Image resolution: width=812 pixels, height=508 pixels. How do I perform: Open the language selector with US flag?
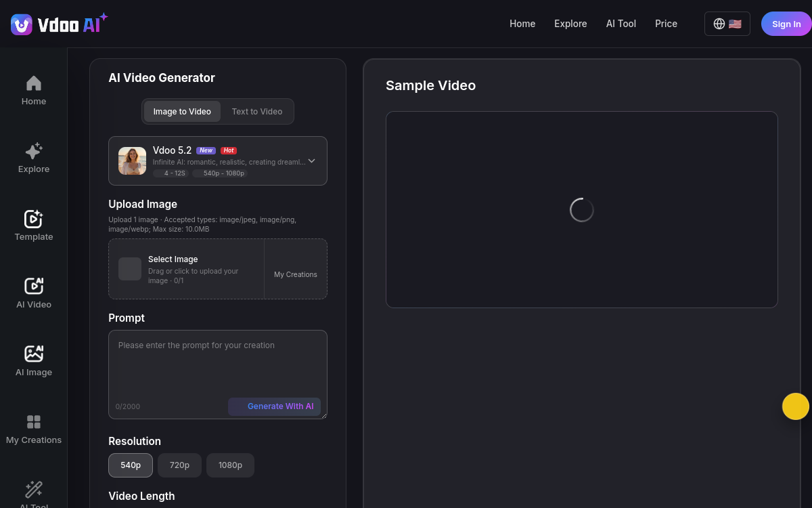[727, 24]
